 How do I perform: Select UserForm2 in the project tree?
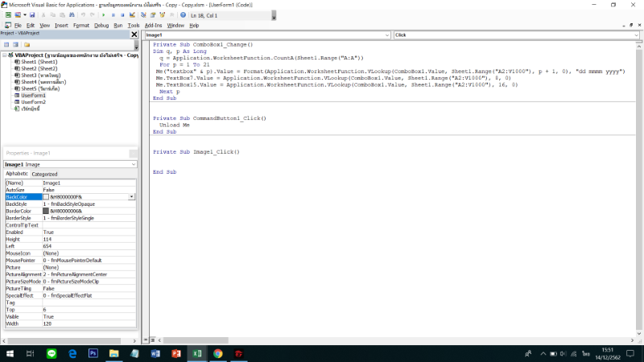(x=33, y=102)
